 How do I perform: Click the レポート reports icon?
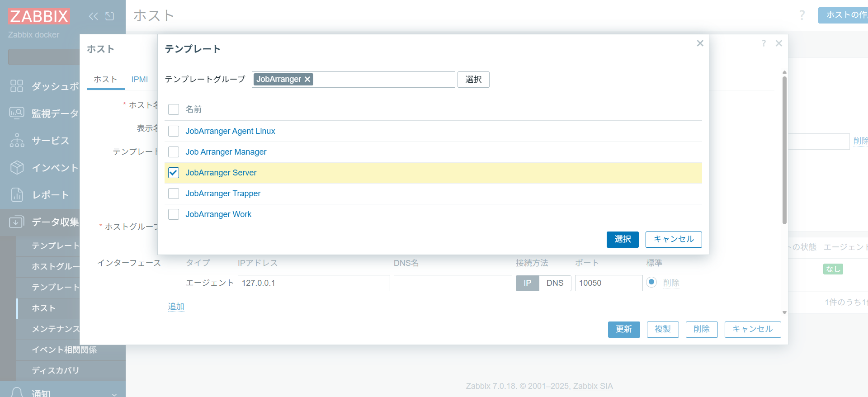point(17,194)
